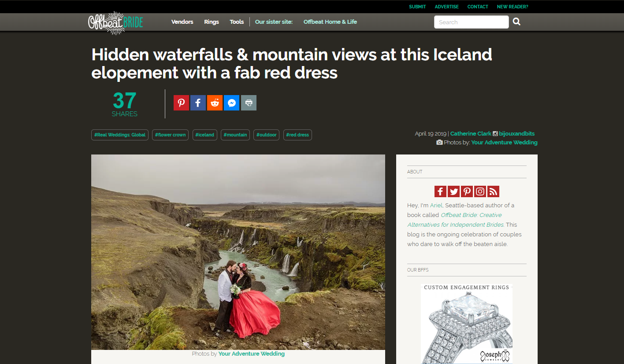The height and width of the screenshot is (364, 624).
Task: Share article on Facebook
Action: coord(198,103)
